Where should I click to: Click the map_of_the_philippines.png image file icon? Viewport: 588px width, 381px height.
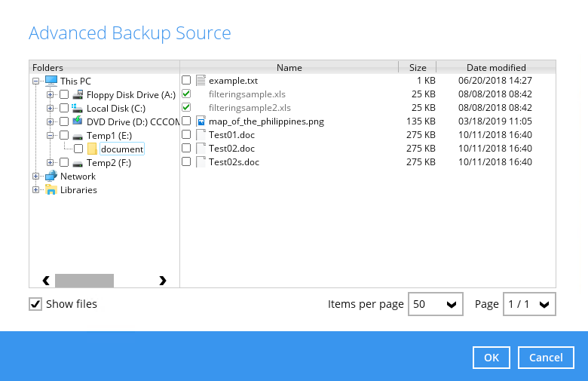tap(201, 121)
